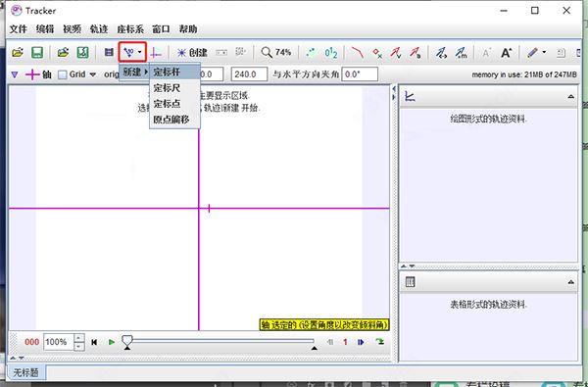Click the video frame slider thumb
This screenshot has height=387, width=588.
pyautogui.click(x=127, y=340)
